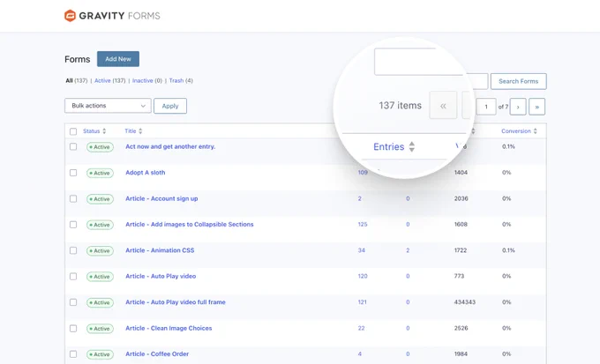Jump to last page arrow
This screenshot has width=600, height=364.
[x=536, y=107]
